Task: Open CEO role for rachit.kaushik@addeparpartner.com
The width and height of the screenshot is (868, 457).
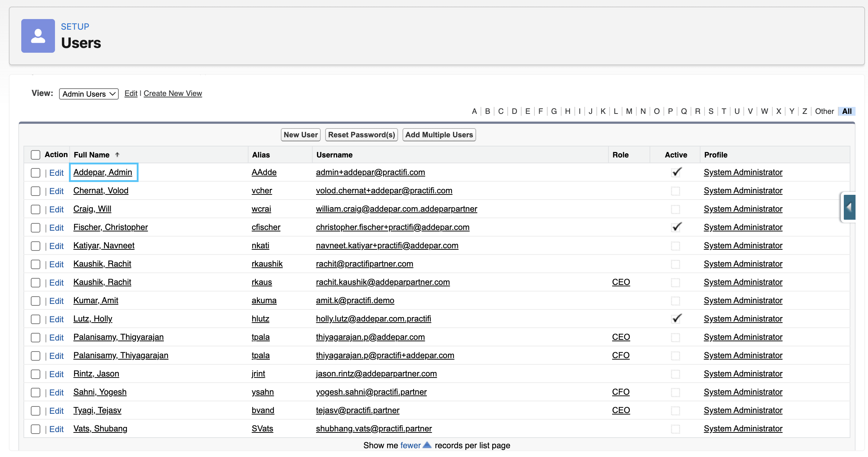Action: pyautogui.click(x=621, y=282)
